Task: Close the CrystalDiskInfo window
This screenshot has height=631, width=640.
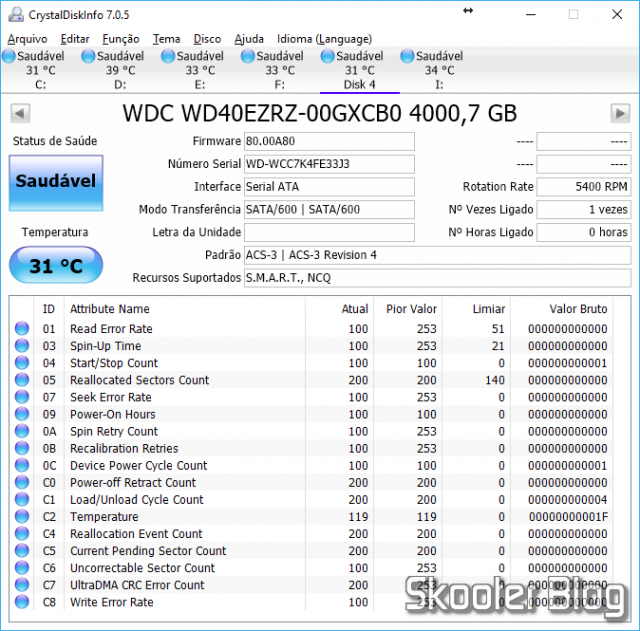Action: 617,15
